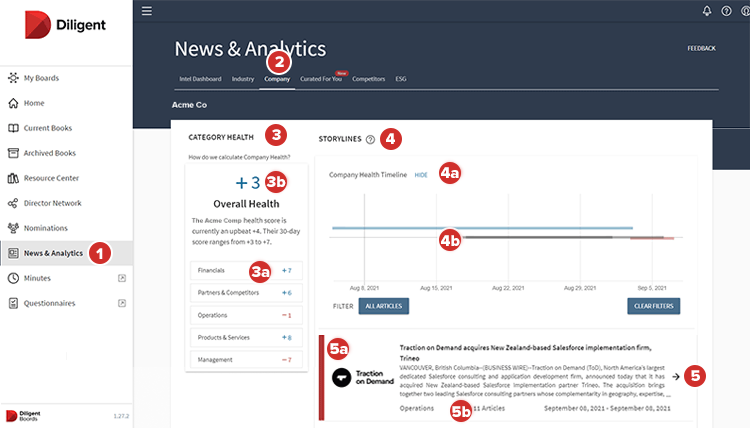This screenshot has height=428, width=750.
Task: Hide the Company Health Timeline
Action: (x=420, y=174)
